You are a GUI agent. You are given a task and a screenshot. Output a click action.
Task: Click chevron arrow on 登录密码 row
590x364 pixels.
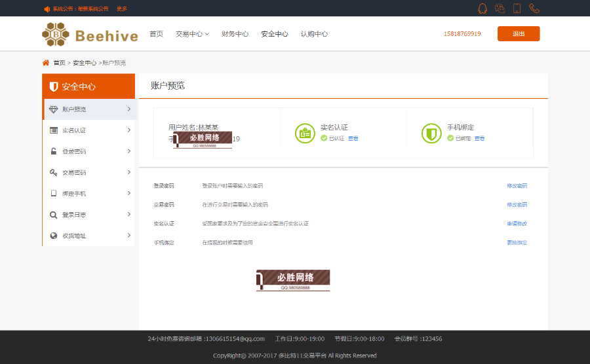tap(129, 151)
